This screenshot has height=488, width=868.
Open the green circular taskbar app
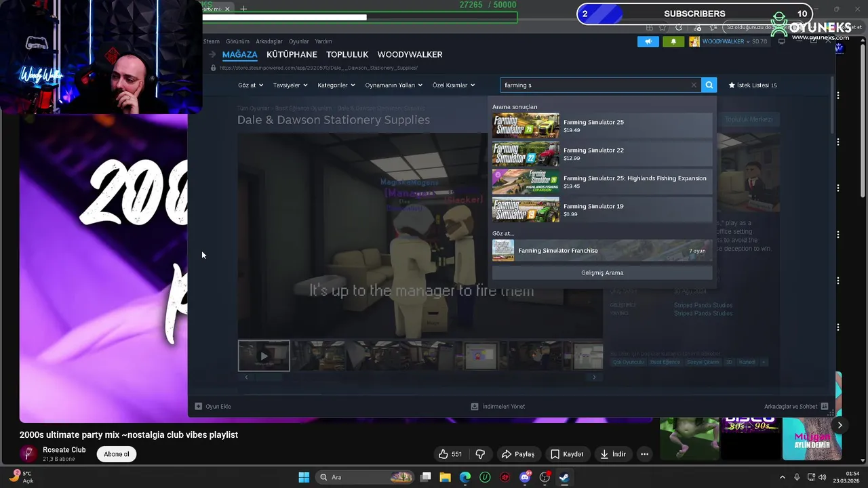(485, 477)
